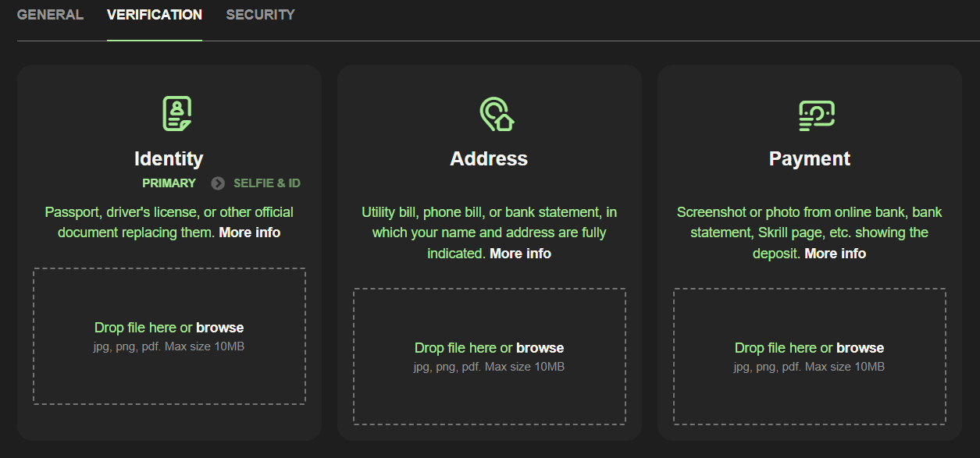Stay on the VERIFICATION tab

154,14
